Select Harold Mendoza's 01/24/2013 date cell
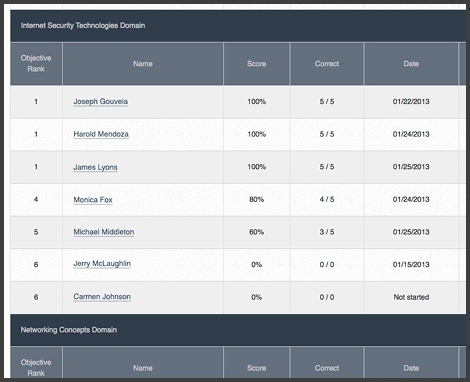Image resolution: width=470 pixels, height=382 pixels. click(x=411, y=134)
